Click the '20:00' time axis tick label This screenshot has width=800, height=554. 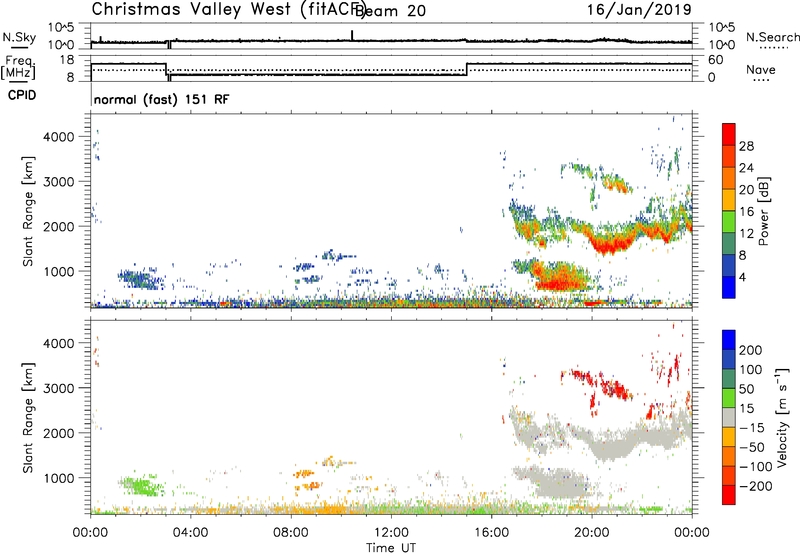(x=592, y=533)
